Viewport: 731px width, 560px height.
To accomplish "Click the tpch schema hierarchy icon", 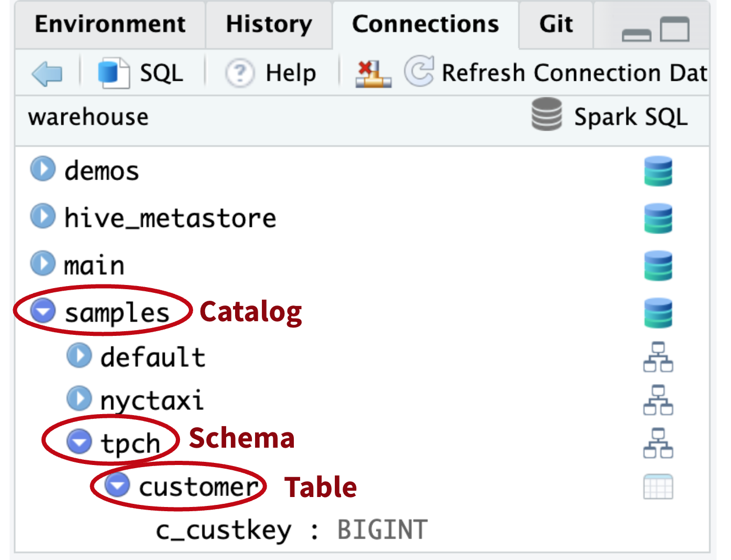I will (658, 443).
